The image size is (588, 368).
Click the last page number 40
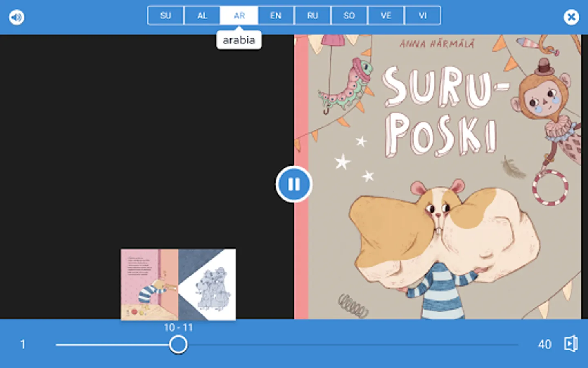545,344
